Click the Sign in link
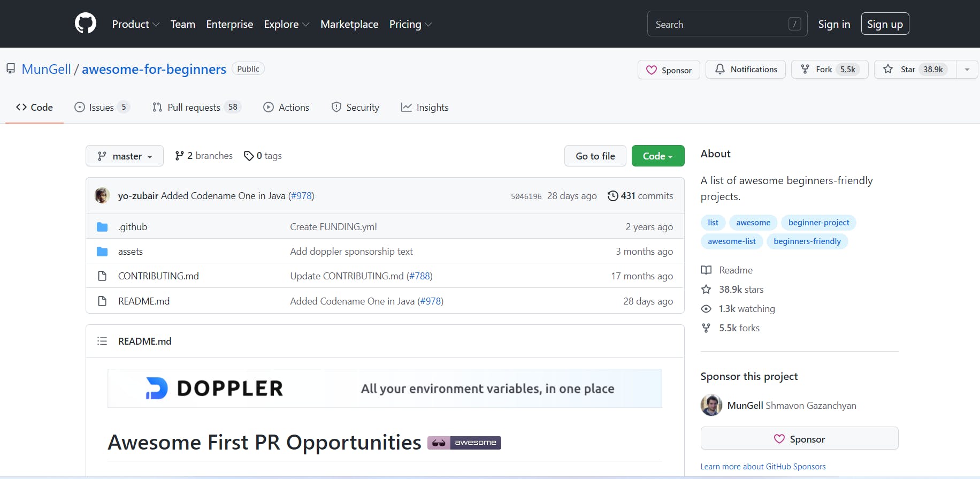The width and height of the screenshot is (980, 479). click(x=834, y=24)
